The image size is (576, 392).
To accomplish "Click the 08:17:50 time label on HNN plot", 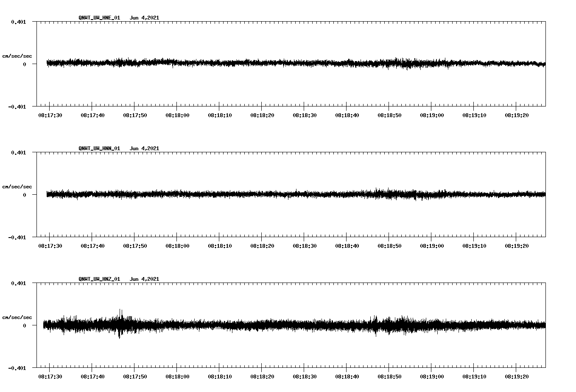I will tap(135, 246).
